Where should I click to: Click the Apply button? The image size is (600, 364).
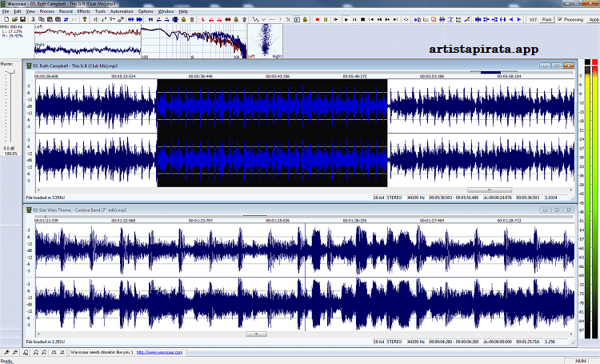point(594,19)
